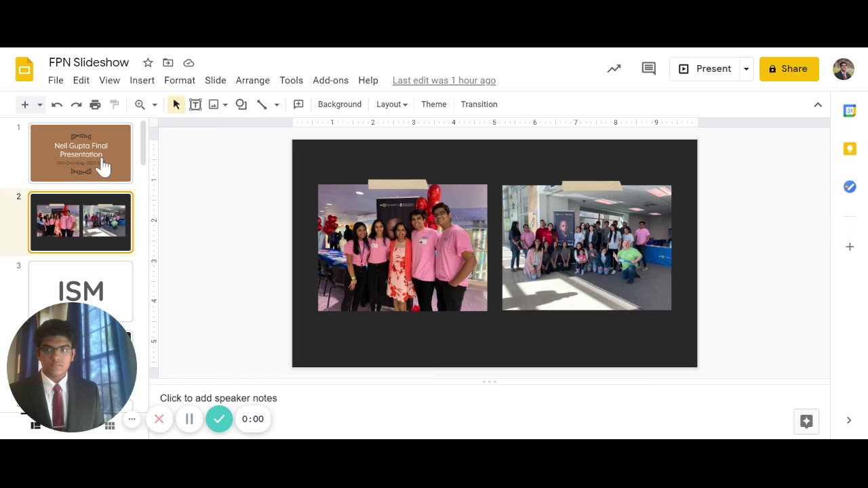
Task: Finish recording with green checkmark
Action: coord(219,420)
